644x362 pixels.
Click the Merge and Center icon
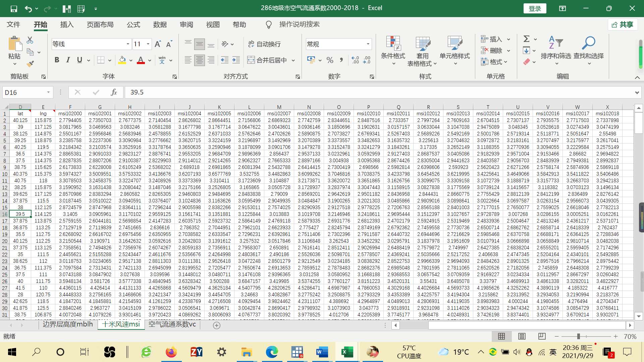(x=251, y=60)
